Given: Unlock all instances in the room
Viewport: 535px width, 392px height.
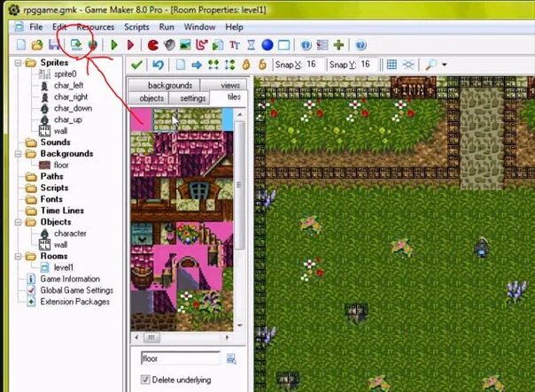Looking at the screenshot, I should pyautogui.click(x=262, y=65).
